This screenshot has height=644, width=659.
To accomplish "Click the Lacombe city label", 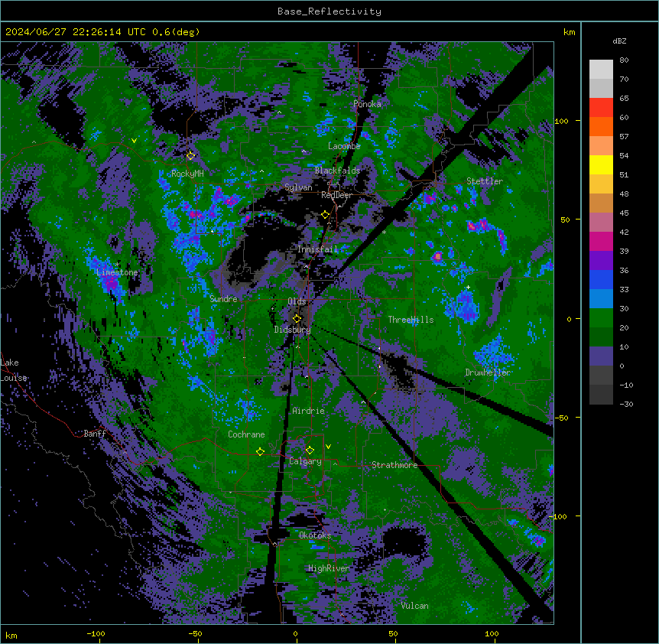I will tap(344, 146).
